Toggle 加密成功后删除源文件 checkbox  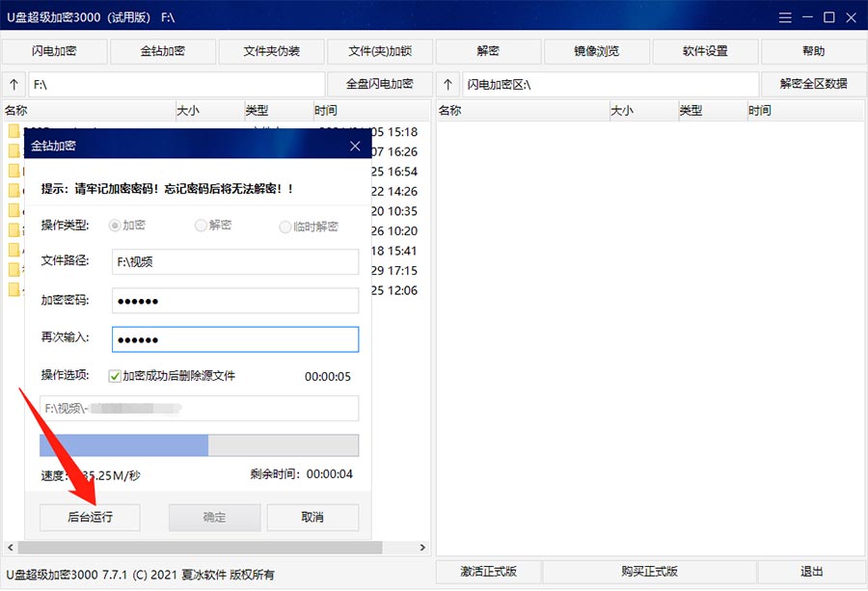115,376
